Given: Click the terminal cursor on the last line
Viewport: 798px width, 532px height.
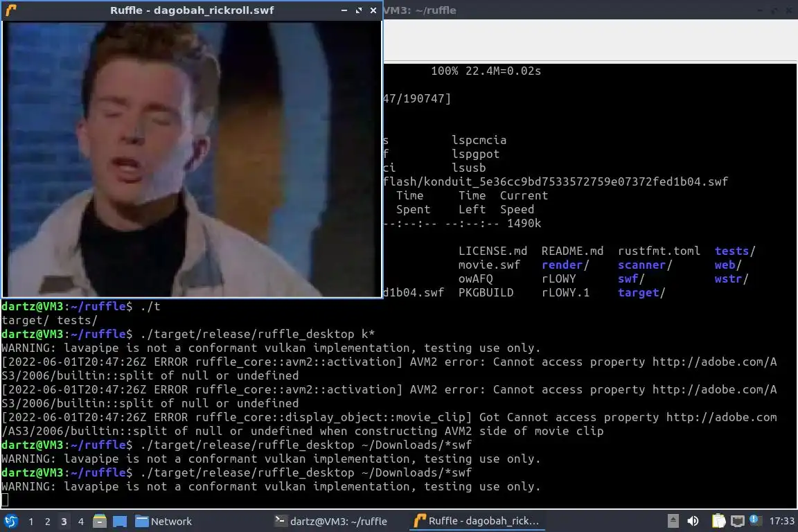Looking at the screenshot, I should (x=5, y=500).
